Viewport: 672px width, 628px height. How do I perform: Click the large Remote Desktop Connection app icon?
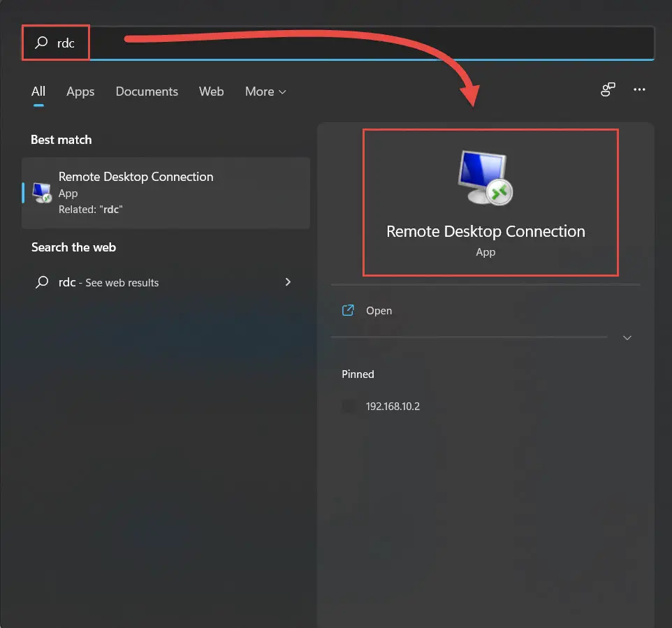pyautogui.click(x=485, y=175)
